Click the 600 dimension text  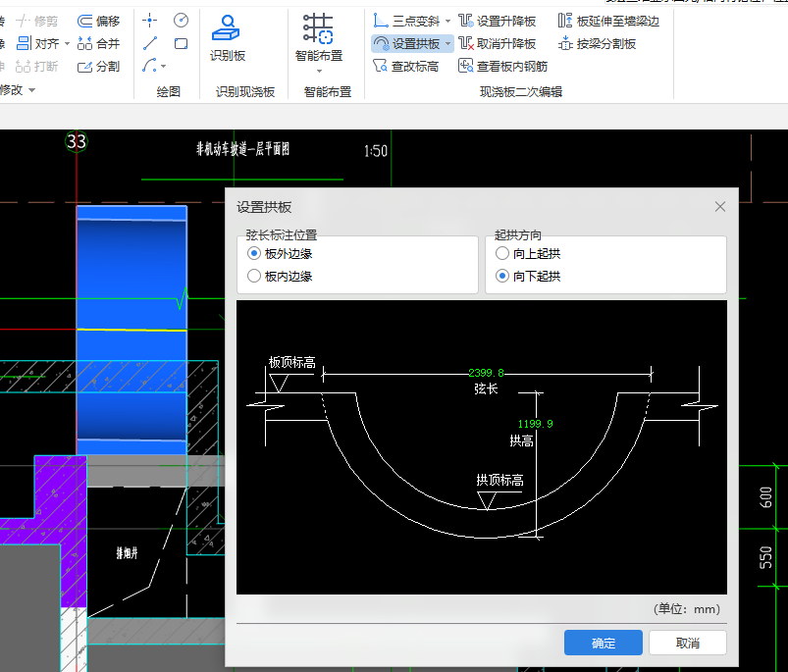coord(765,497)
